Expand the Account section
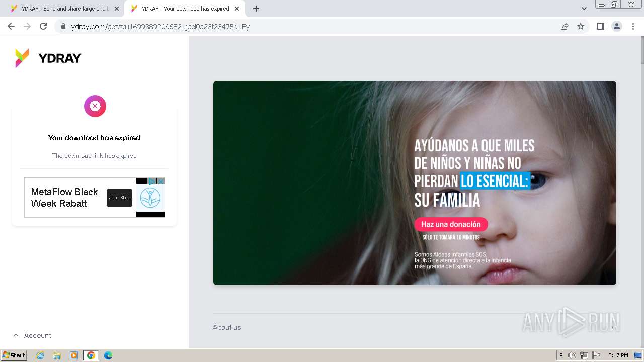This screenshot has width=644, height=362. click(32, 335)
